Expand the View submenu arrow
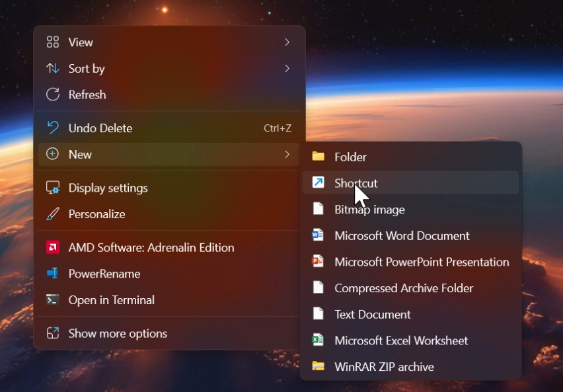The image size is (563, 392). (x=287, y=42)
